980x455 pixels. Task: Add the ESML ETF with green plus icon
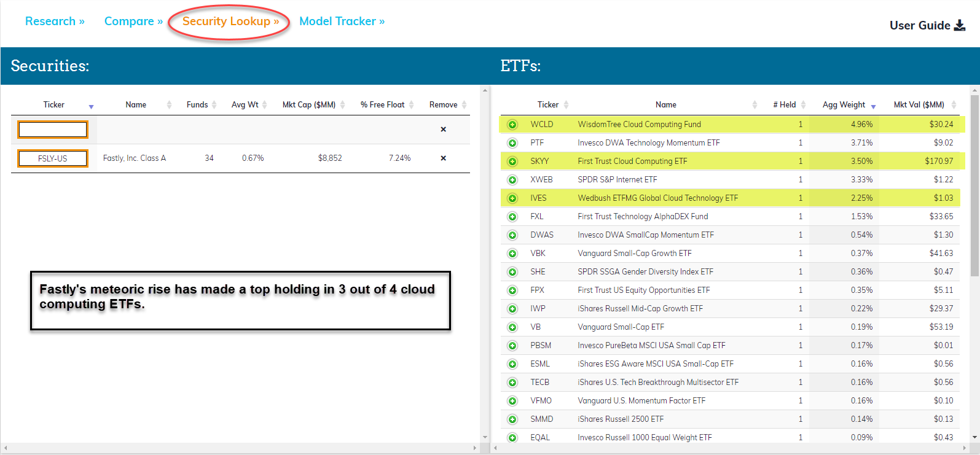tap(512, 364)
